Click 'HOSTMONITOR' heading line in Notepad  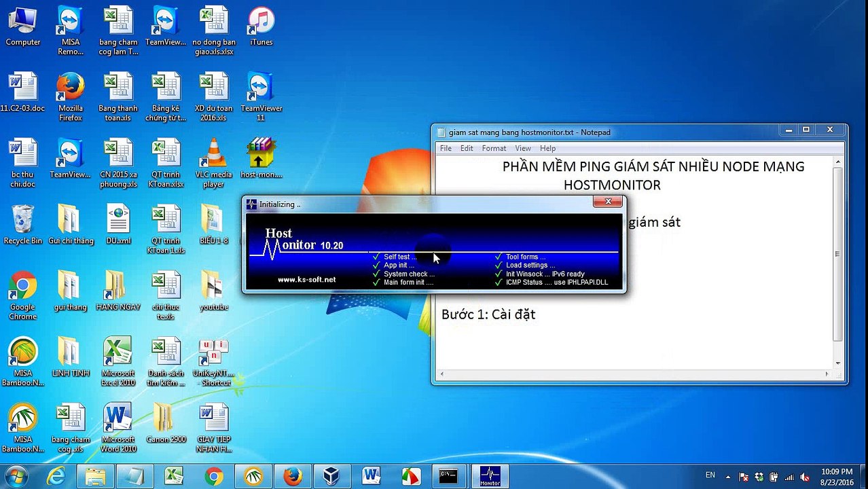coord(612,185)
